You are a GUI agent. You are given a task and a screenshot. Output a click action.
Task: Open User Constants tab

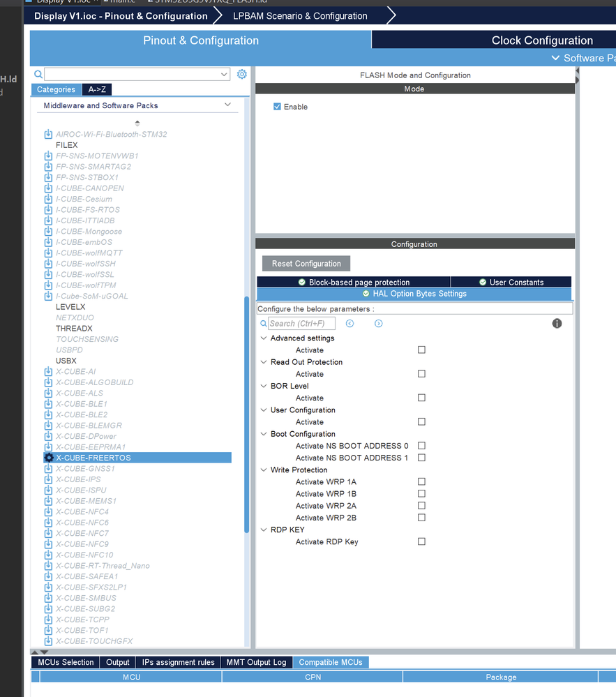tap(511, 283)
